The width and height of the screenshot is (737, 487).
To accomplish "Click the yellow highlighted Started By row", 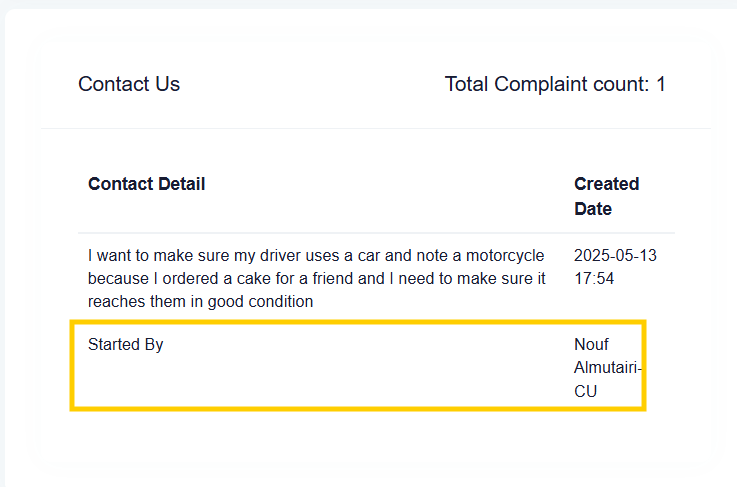I will [x=358, y=366].
